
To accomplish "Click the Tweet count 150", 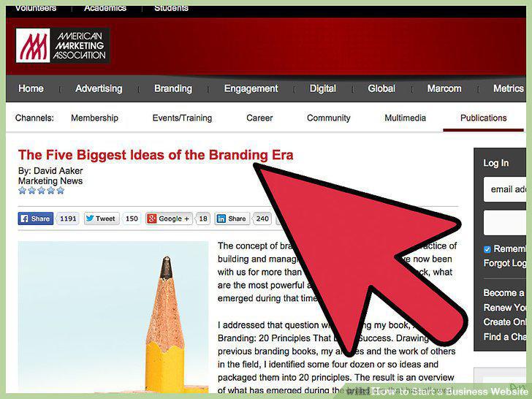I will tap(132, 218).
